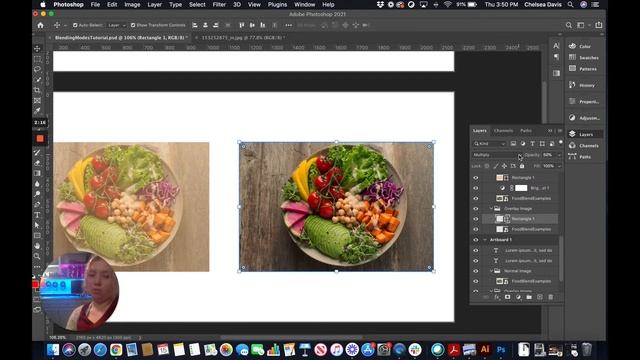
Task: Open the Layers panel flyout menu
Action: pos(560,131)
